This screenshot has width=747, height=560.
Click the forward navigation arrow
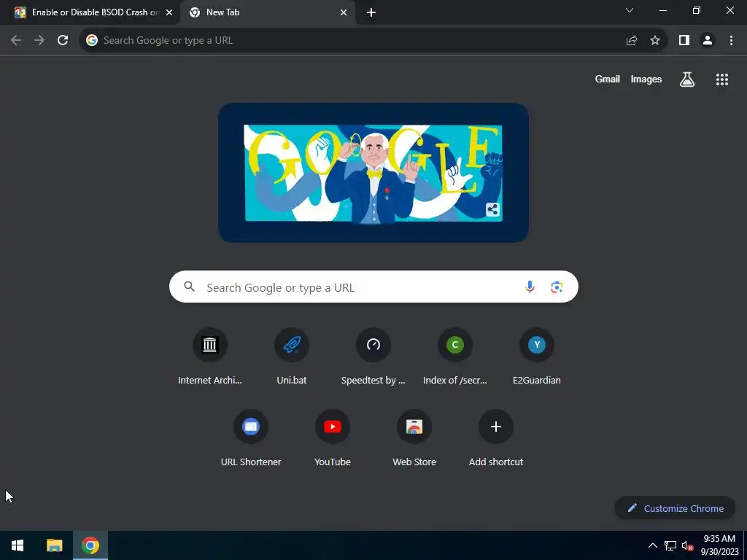[x=39, y=41]
